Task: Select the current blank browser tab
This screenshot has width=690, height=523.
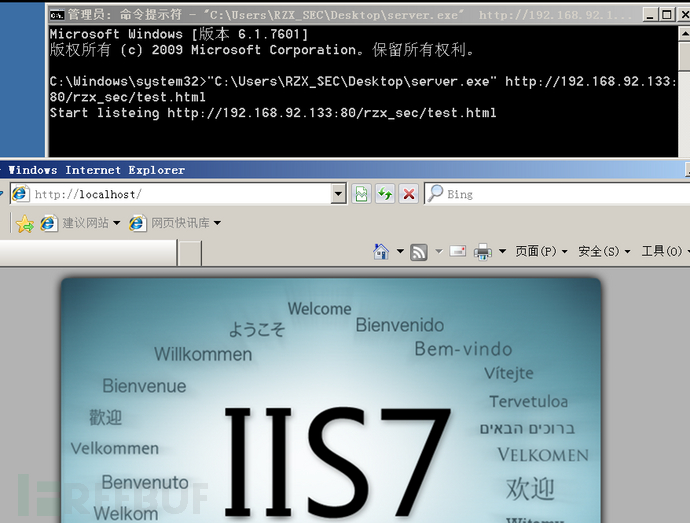Action: (x=88, y=253)
